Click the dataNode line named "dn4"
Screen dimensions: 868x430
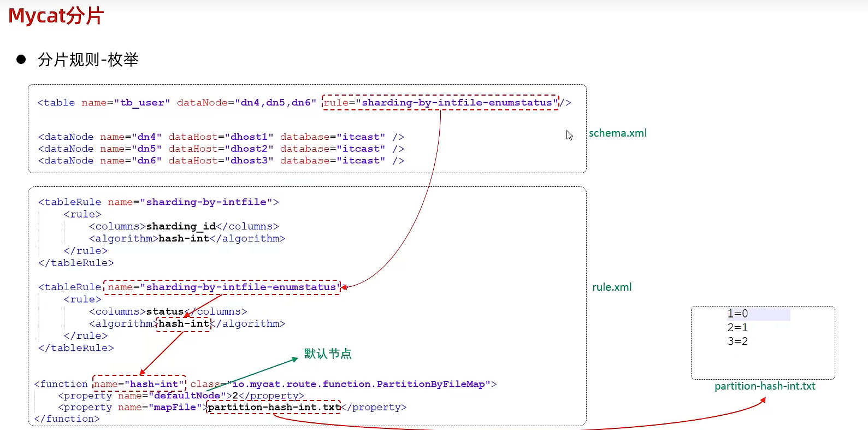[x=221, y=137]
